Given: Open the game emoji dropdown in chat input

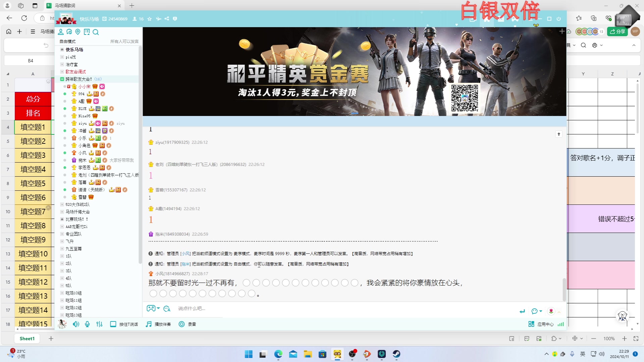Looking at the screenshot, I should click(153, 308).
